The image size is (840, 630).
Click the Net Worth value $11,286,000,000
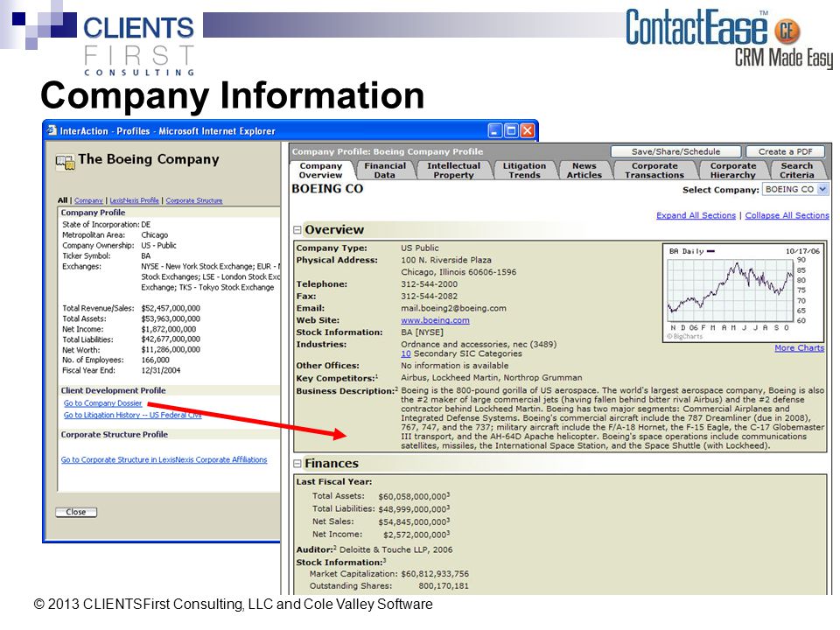tap(171, 349)
